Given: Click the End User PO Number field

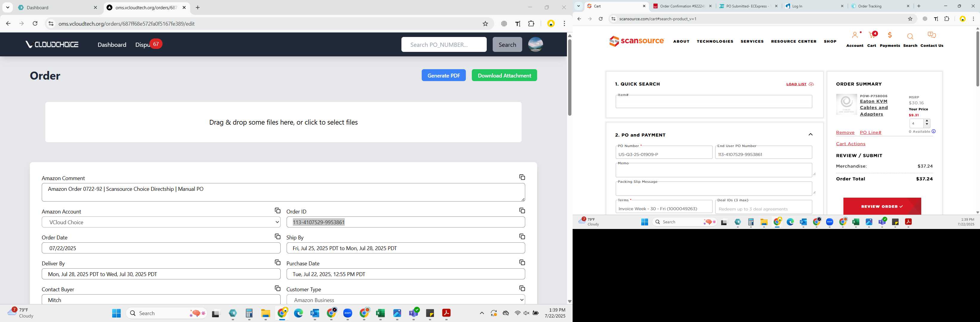Looking at the screenshot, I should coord(763,152).
